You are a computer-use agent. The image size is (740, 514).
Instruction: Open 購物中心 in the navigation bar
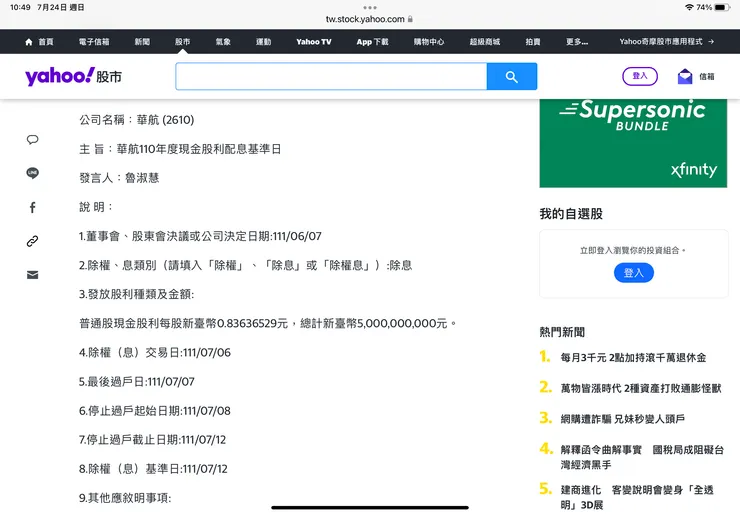pos(429,42)
